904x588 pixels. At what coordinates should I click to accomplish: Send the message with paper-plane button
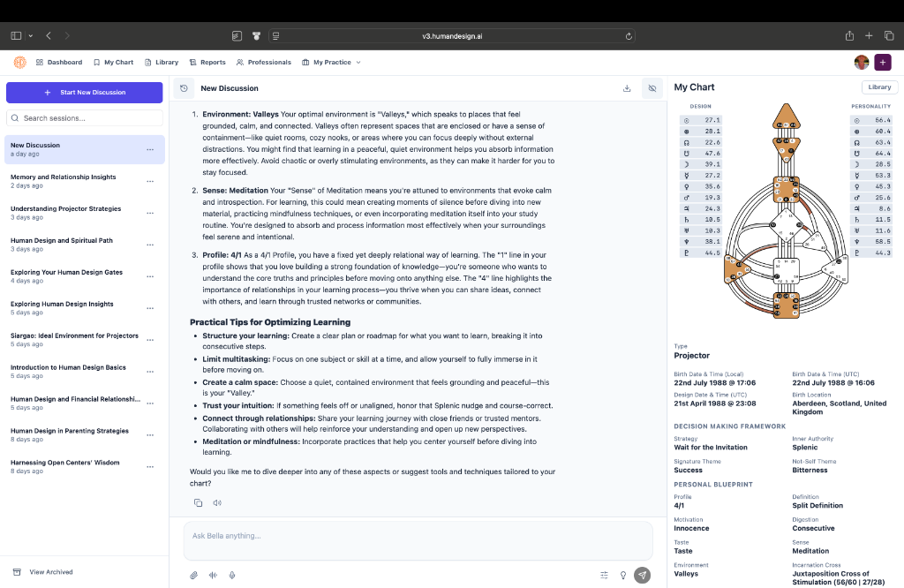point(643,575)
